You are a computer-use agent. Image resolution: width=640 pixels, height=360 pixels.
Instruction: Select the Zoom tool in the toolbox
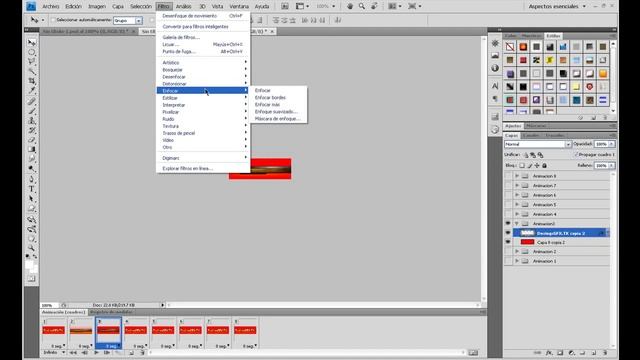point(31,248)
